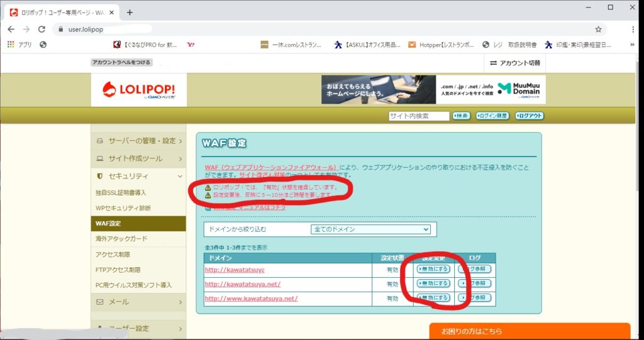Show more bookmarks with the chevron
The image size is (644, 340).
pos(631,45)
